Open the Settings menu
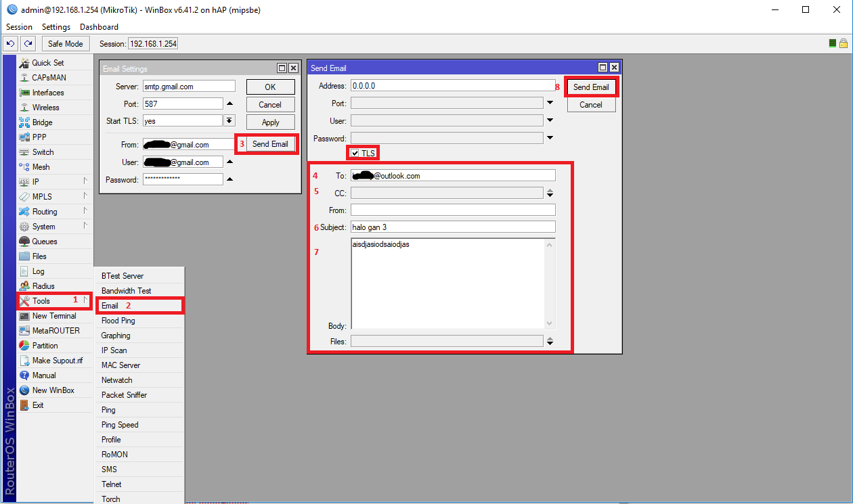853x504 pixels. [x=56, y=27]
